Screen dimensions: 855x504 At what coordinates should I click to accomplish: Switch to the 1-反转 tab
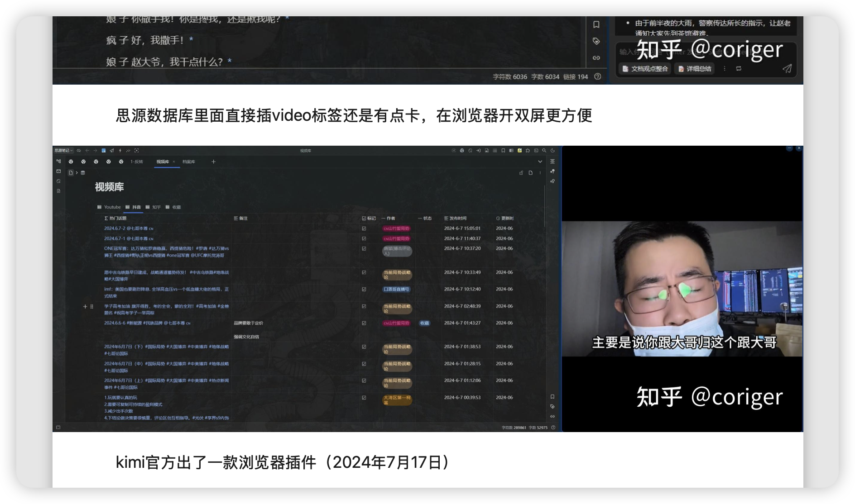pyautogui.click(x=137, y=162)
